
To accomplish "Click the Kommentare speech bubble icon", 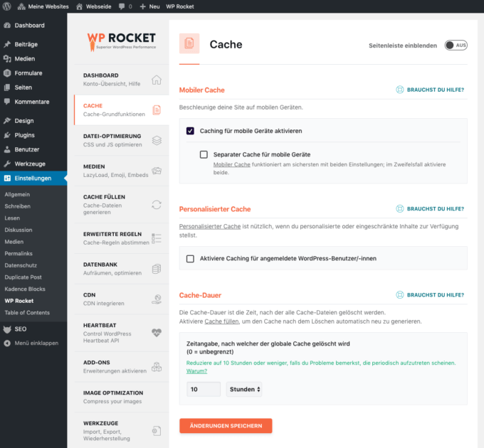I will 7,102.
